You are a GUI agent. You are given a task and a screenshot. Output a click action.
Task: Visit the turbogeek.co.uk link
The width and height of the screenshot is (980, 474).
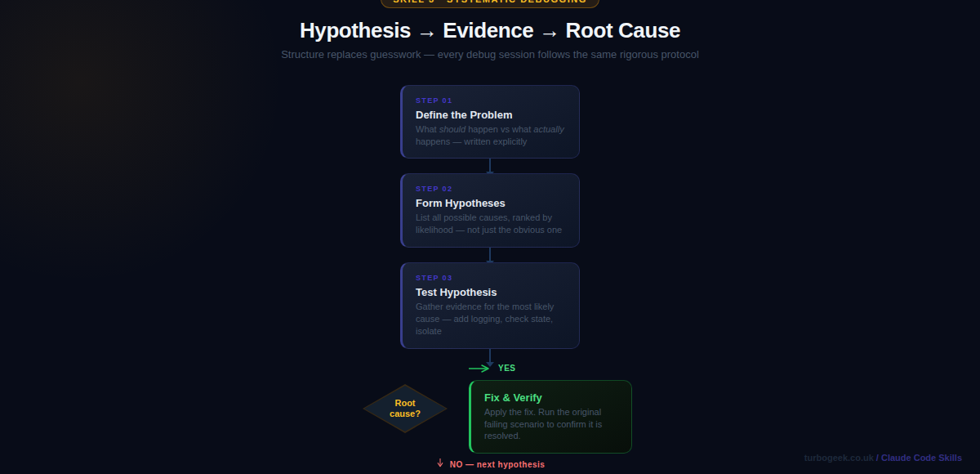click(839, 458)
